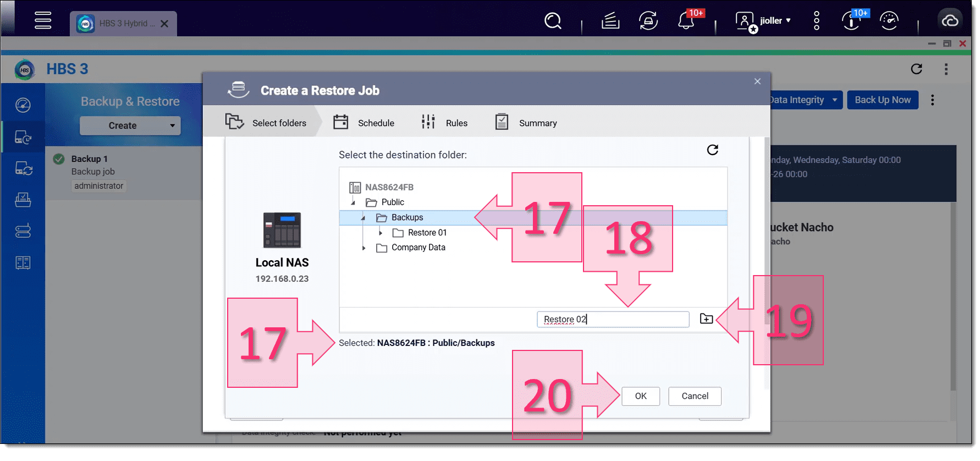Click the new folder name field
The image size is (980, 461).
coord(613,319)
